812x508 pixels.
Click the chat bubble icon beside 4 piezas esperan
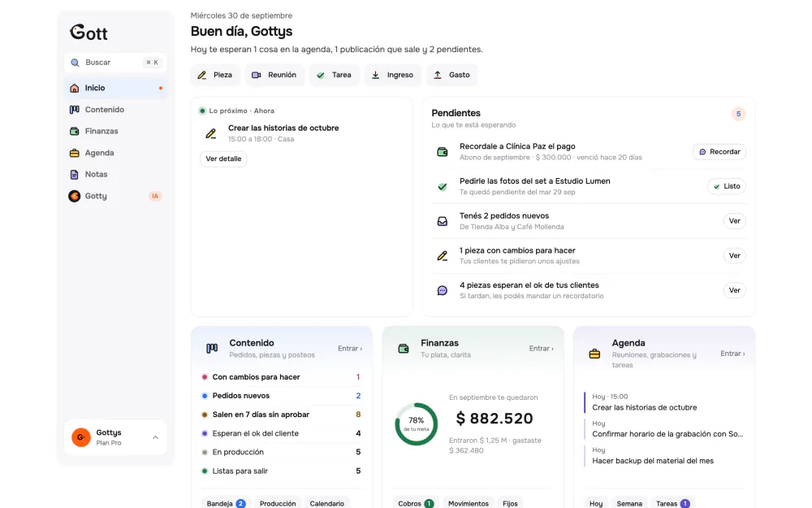[x=443, y=291]
